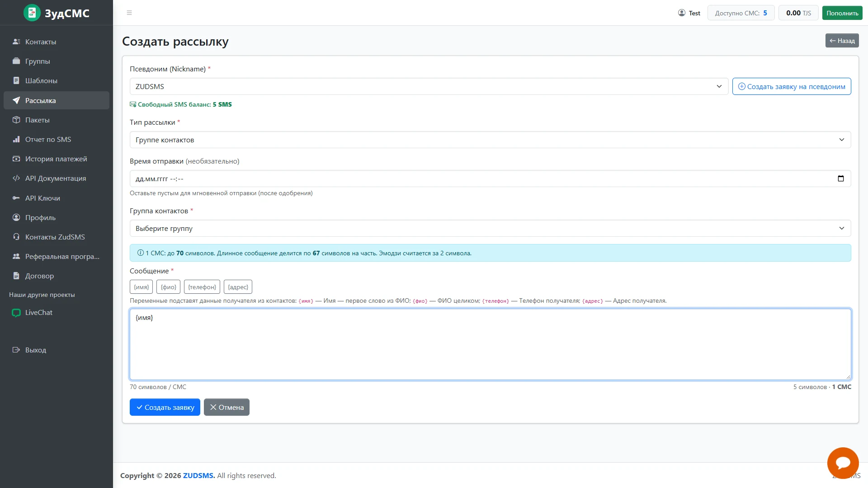Click the Доступно СМС counter
This screenshot has height=488, width=868.
[741, 13]
